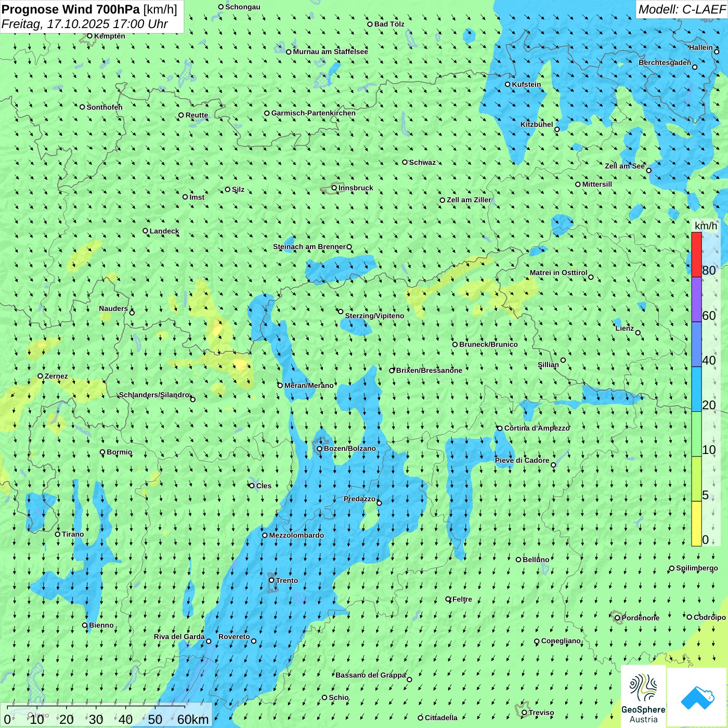Click the Bozen/Bolzano city label

point(349,448)
